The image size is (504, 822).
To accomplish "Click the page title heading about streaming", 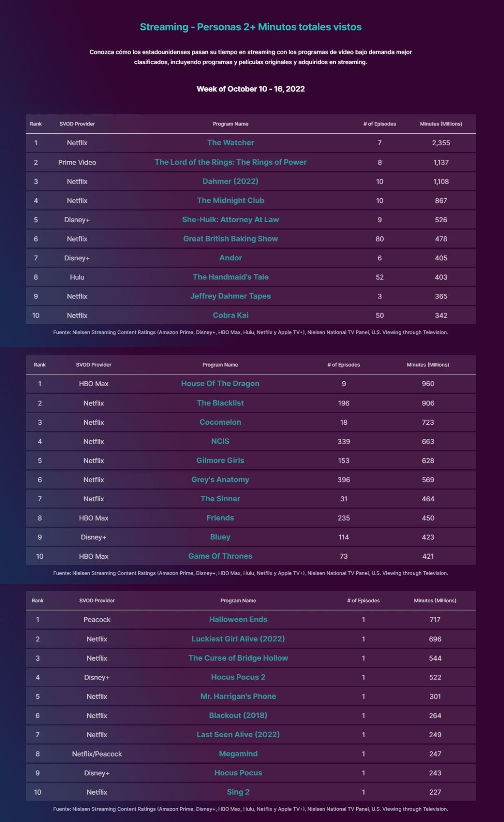I will tap(251, 27).
